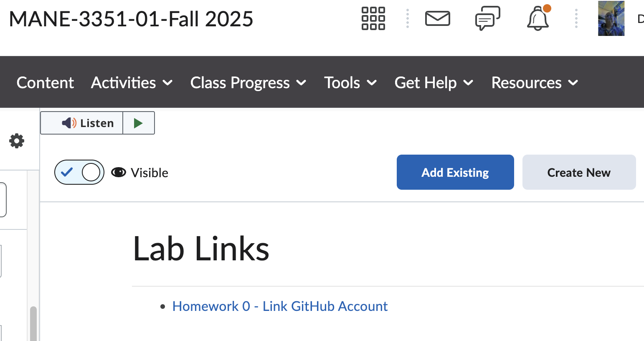Expand the Class Progress dropdown
644x341 pixels.
[248, 83]
